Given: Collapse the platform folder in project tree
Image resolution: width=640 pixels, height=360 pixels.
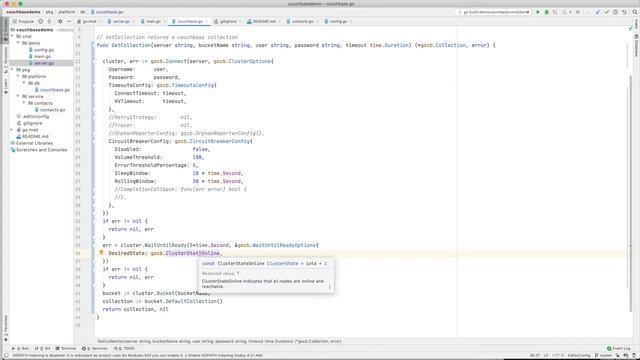Looking at the screenshot, I should (x=18, y=76).
